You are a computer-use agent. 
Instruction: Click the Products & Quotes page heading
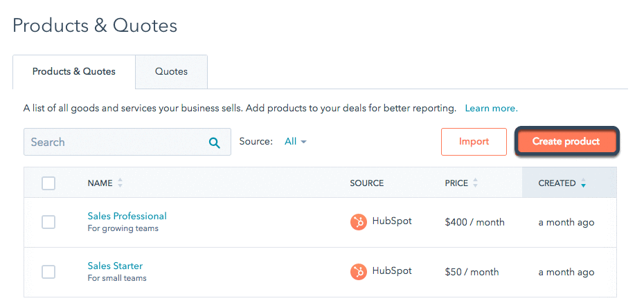95,26
